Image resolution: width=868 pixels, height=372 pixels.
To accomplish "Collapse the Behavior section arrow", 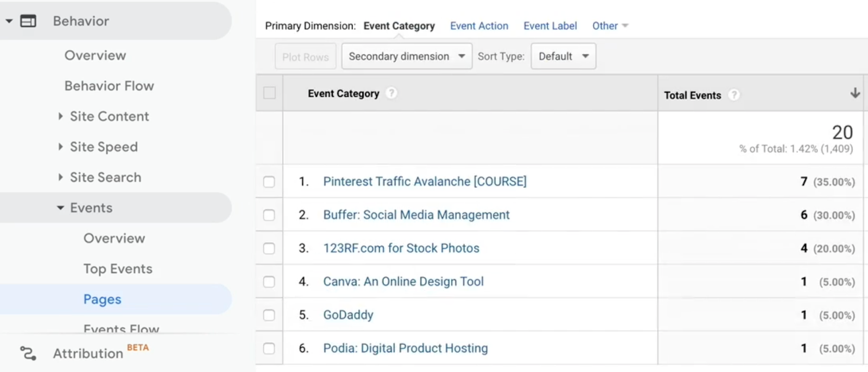I will [x=9, y=21].
